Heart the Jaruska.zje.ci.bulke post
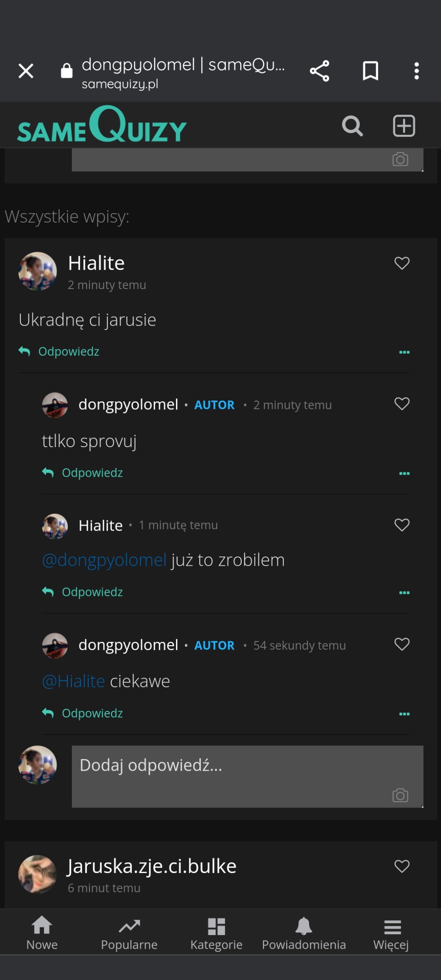The height and width of the screenshot is (980, 441). [402, 866]
